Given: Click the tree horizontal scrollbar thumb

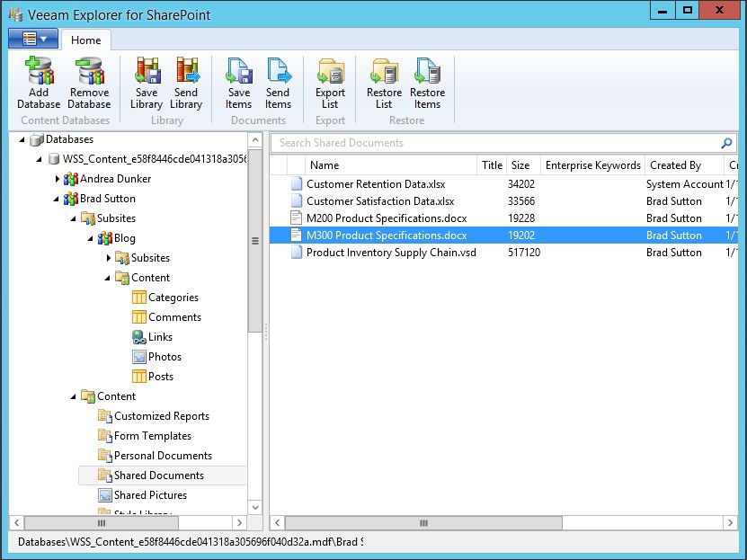Looking at the screenshot, I should [x=102, y=523].
